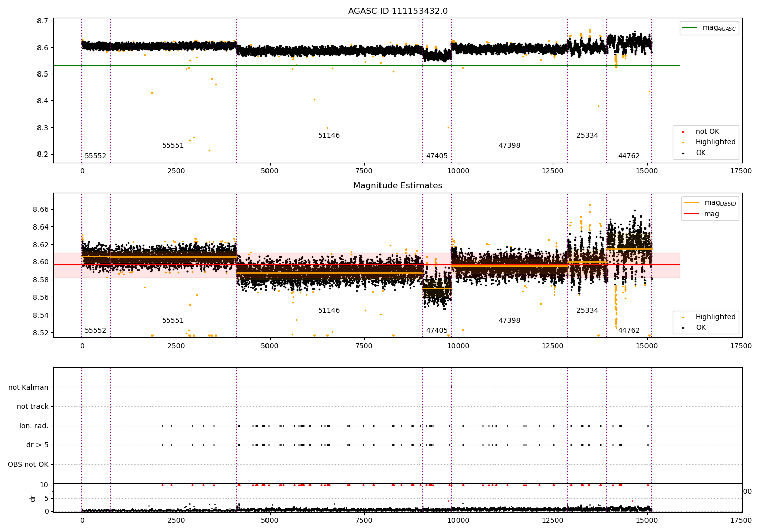
Task: Select the mag OBSID legend entry
Action: (x=710, y=203)
